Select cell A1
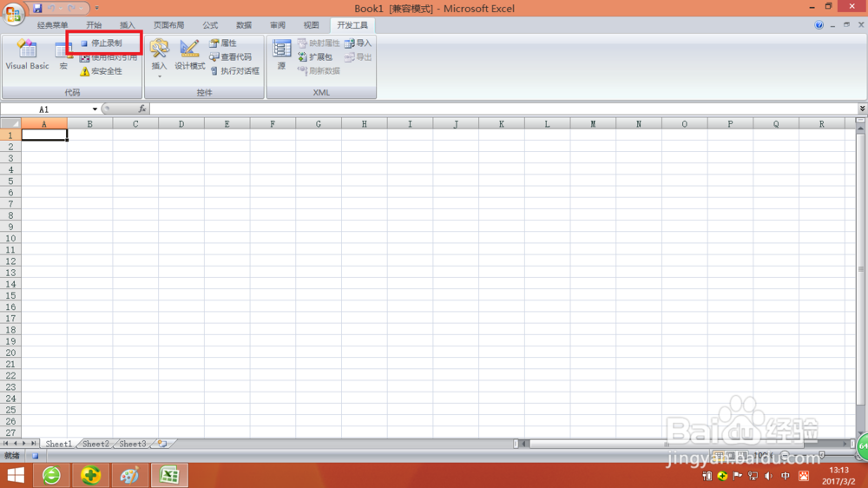Viewport: 868px width, 488px height. [44, 135]
